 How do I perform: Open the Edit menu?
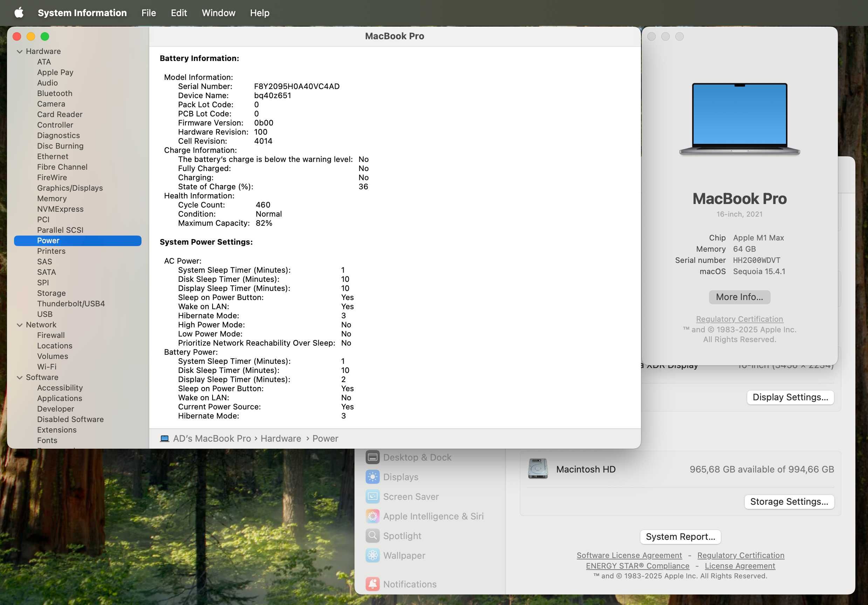coord(179,13)
